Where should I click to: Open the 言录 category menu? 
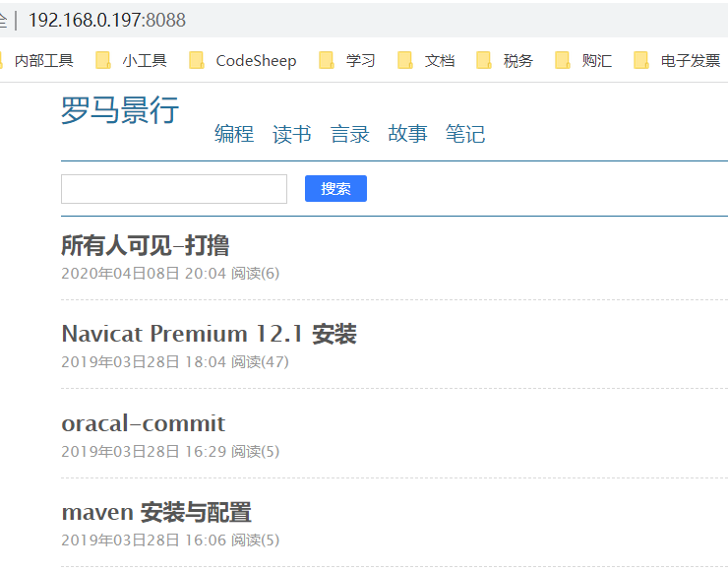pos(349,134)
